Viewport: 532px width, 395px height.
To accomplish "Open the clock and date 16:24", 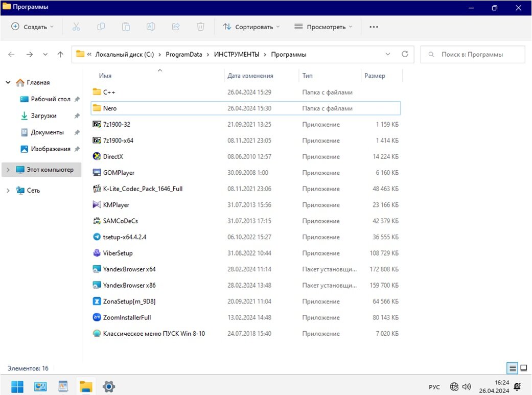I will click(494, 386).
